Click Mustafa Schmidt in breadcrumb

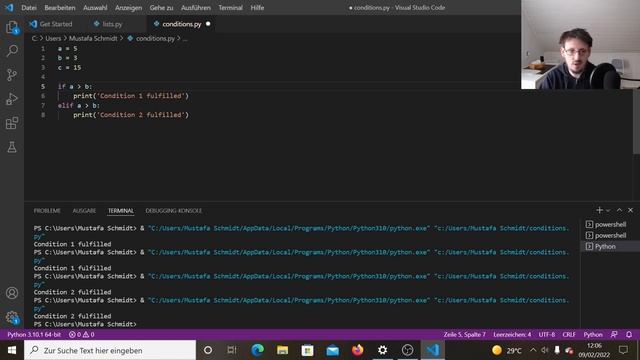pyautogui.click(x=93, y=38)
